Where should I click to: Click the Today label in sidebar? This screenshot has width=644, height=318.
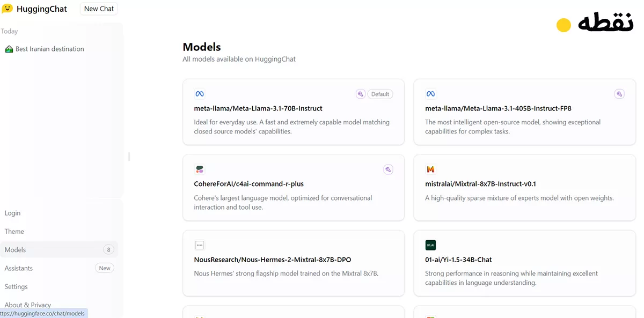tap(9, 31)
